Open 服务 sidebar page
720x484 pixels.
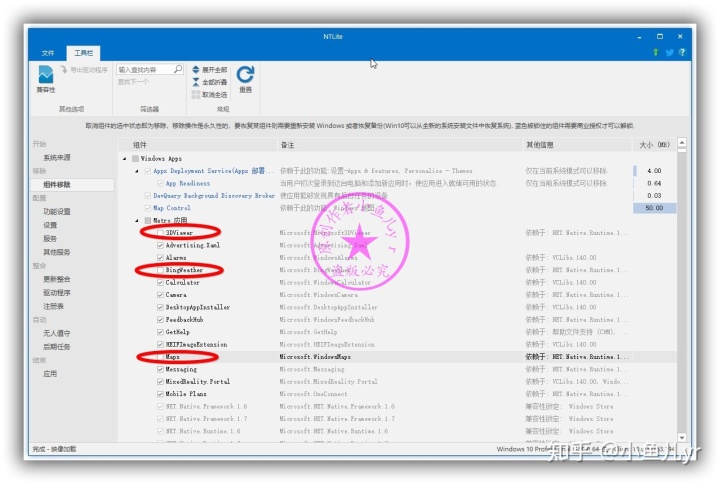coord(50,238)
